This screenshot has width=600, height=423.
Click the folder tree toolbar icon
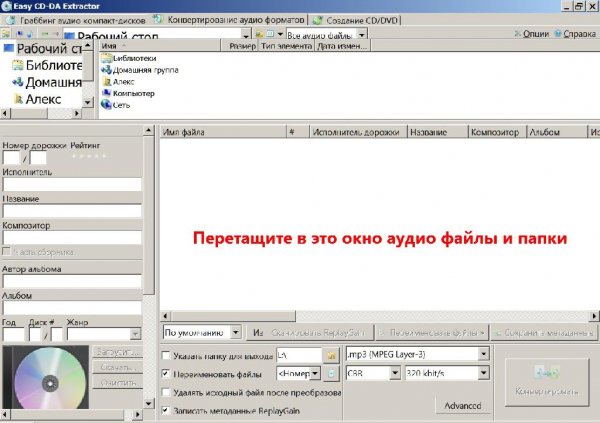pyautogui.click(x=6, y=34)
